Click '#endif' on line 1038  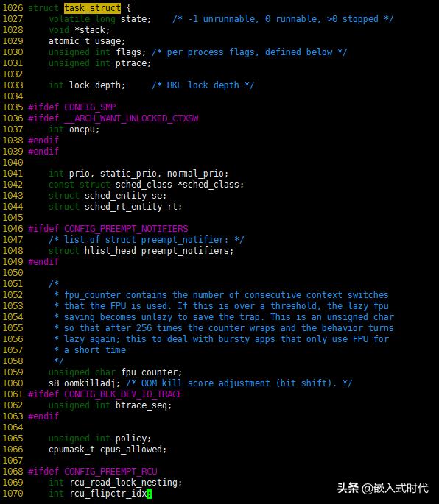point(43,140)
